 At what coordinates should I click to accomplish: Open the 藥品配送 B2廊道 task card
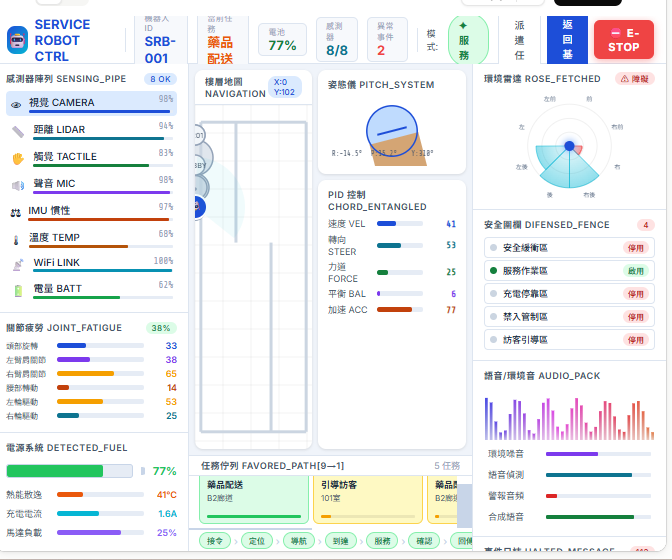(x=254, y=500)
